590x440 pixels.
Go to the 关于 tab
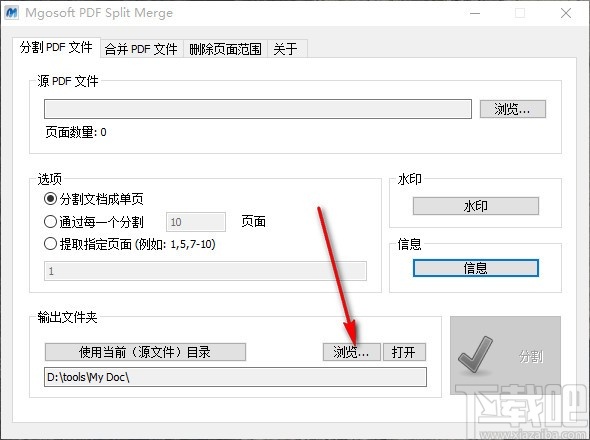pos(287,49)
